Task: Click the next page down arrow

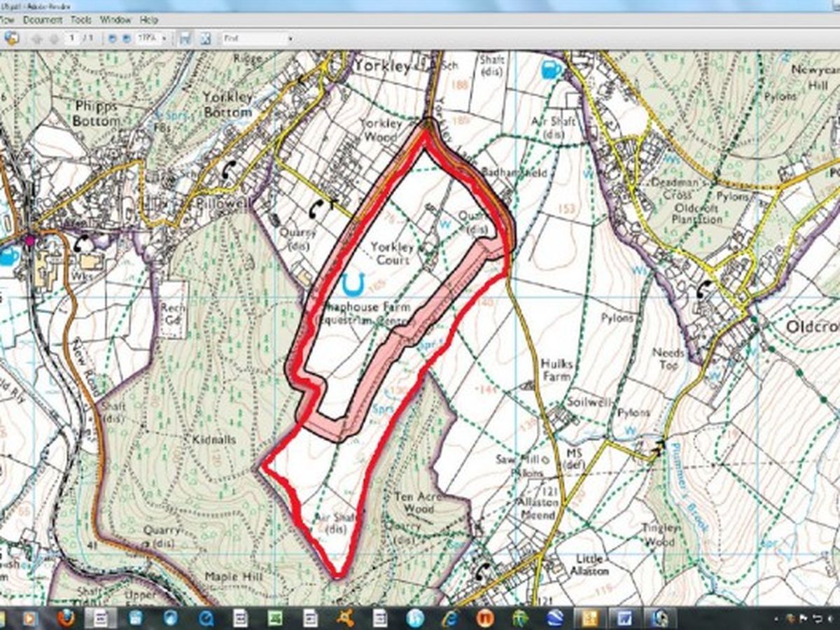Action: click(x=53, y=38)
